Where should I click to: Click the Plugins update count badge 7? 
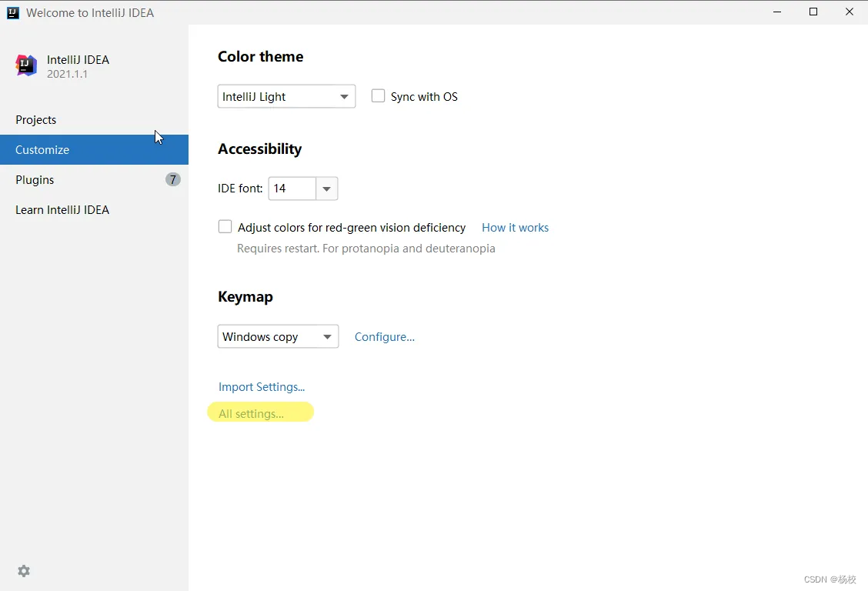[172, 179]
